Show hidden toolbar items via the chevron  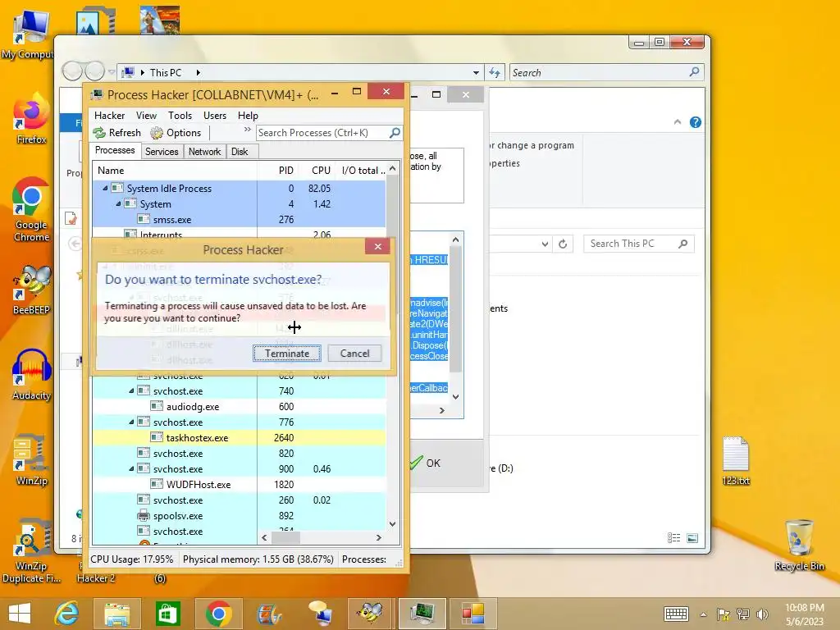coord(247,130)
